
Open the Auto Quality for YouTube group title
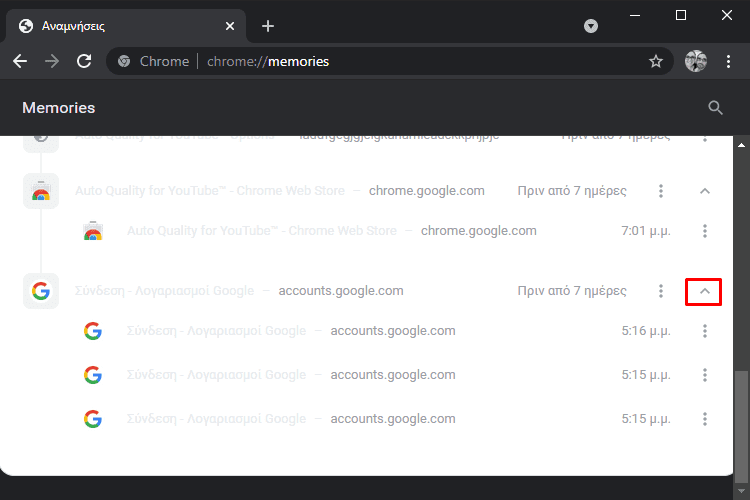click(210, 190)
